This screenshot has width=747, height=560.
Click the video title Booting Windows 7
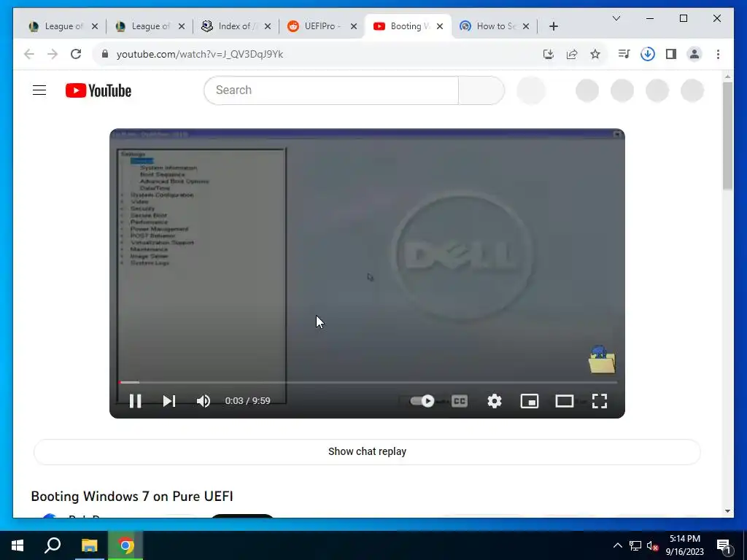132,496
